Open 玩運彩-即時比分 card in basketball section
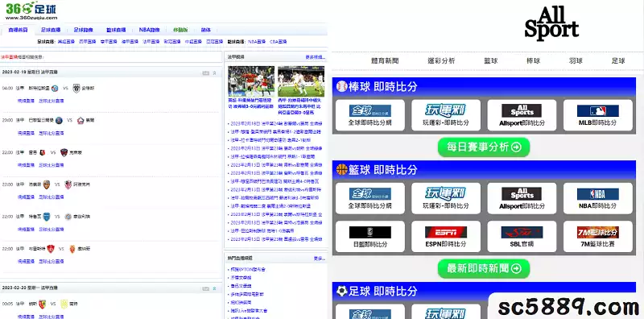 tap(446, 198)
